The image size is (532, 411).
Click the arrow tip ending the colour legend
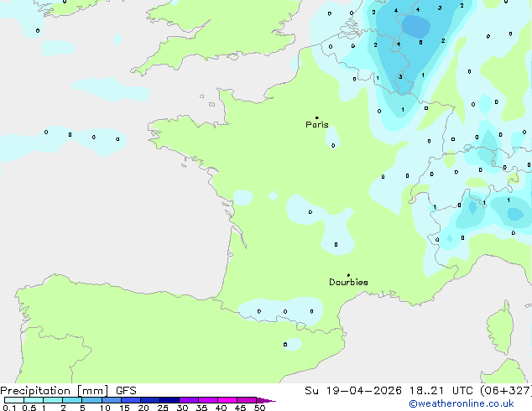coord(267,400)
